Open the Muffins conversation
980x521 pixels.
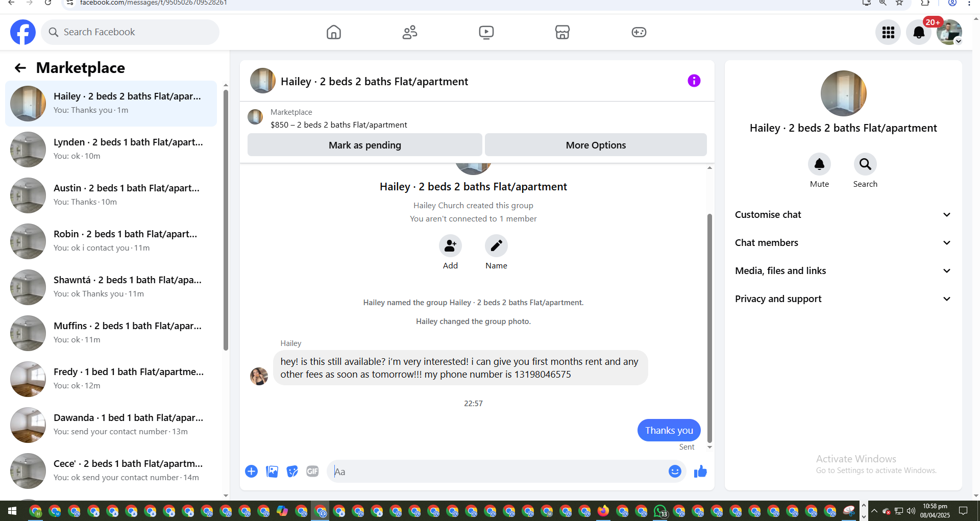(111, 333)
